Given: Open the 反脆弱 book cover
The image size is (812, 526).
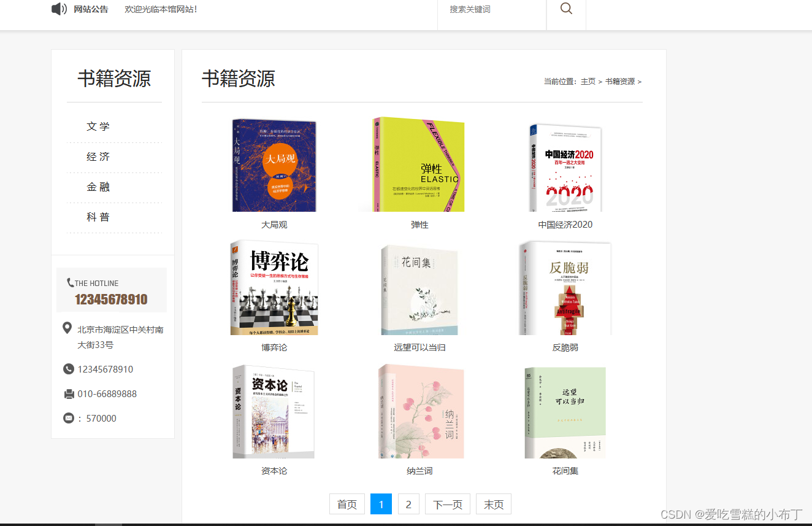Looking at the screenshot, I should (x=564, y=287).
